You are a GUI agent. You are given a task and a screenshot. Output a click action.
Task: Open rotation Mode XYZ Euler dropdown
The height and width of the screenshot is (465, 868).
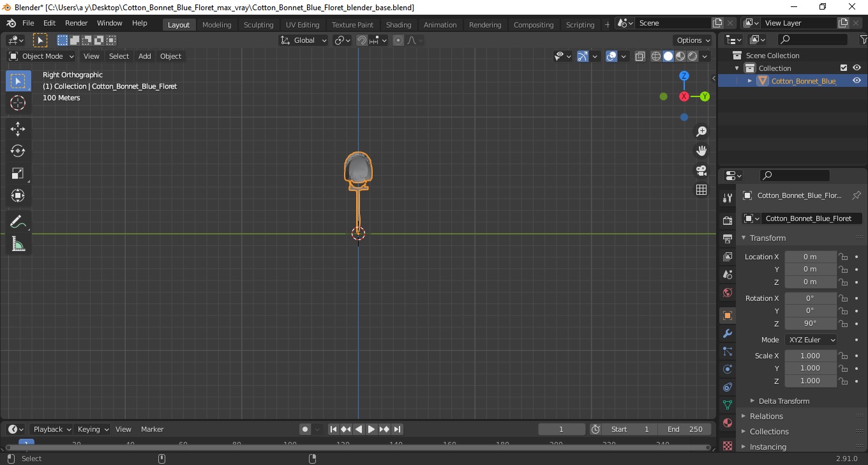[811, 340]
